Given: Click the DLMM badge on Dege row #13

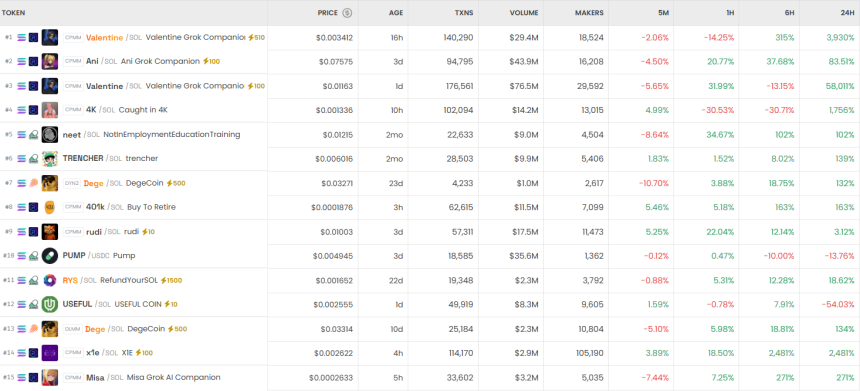Looking at the screenshot, I should (73, 329).
